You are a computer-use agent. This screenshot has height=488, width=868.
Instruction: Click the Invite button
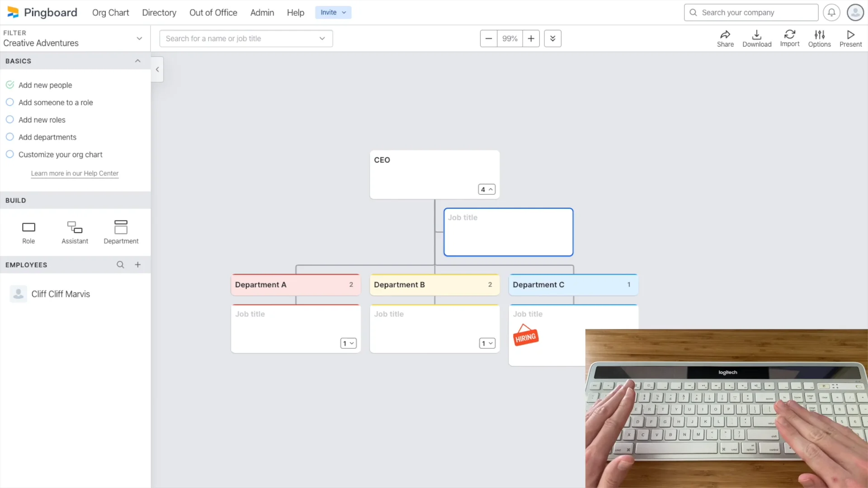[x=333, y=13]
